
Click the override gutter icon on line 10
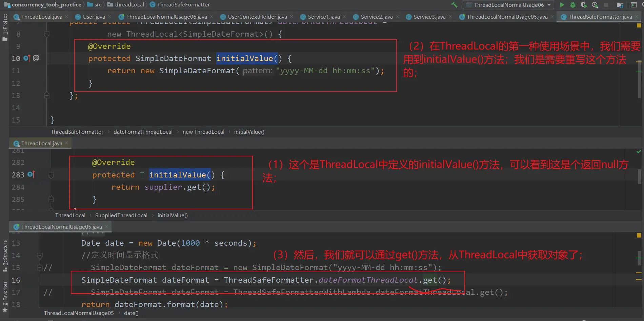27,58
